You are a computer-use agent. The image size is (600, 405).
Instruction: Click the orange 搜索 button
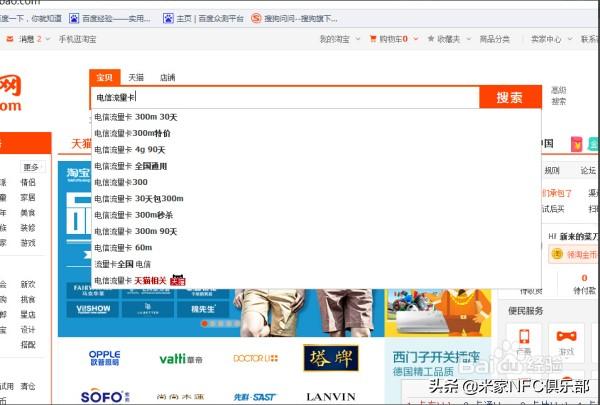(x=510, y=97)
